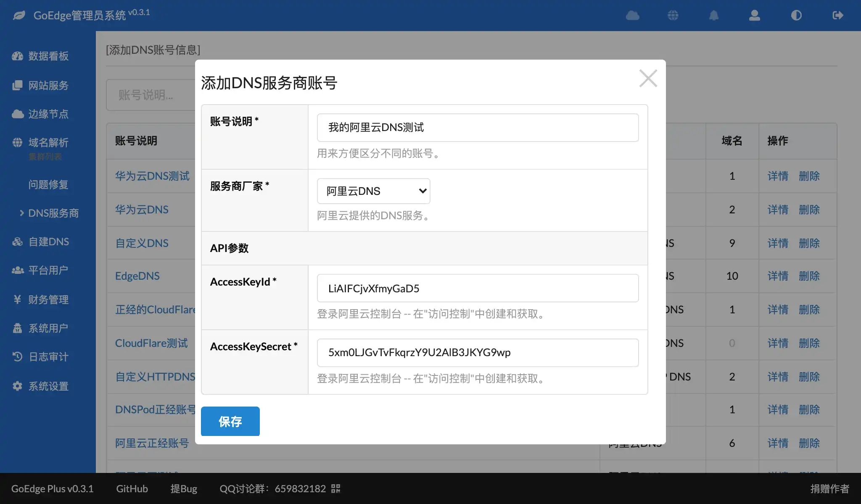Open 数据看板 in the sidebar

pyautogui.click(x=48, y=56)
